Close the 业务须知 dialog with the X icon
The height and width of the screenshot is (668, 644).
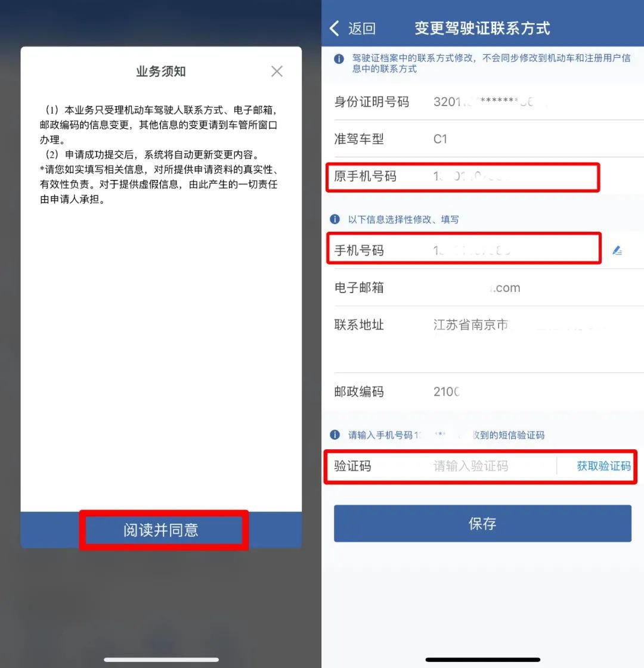[x=277, y=71]
